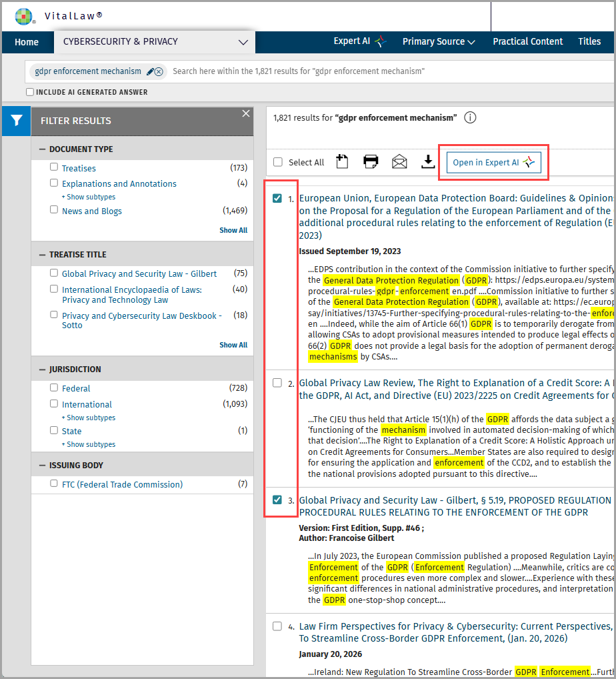Check the Federal jurisdiction checkbox
616x679 pixels.
54,388
